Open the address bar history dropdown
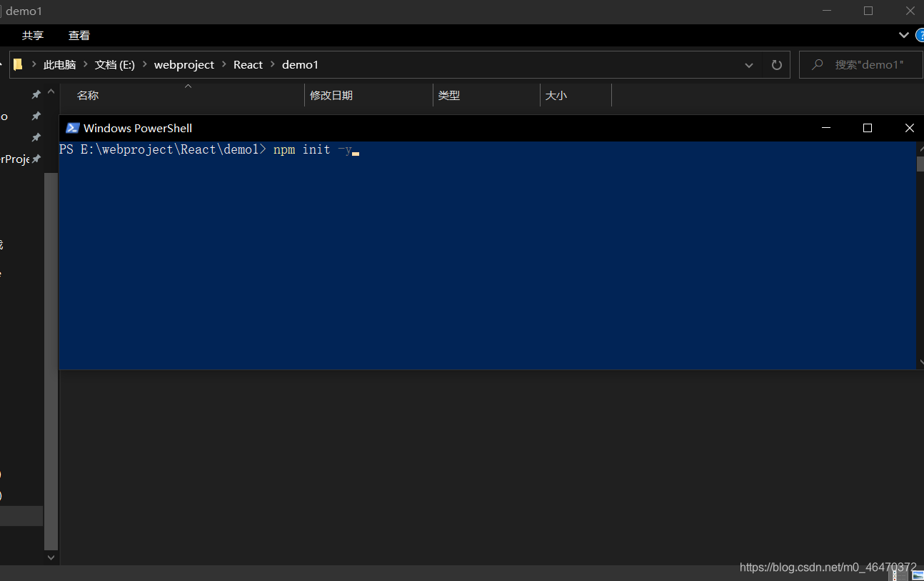 tap(749, 65)
